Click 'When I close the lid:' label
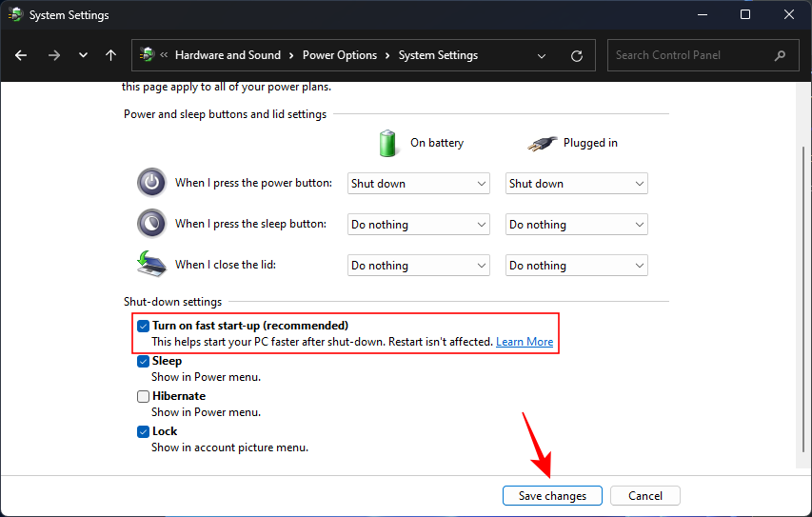The image size is (812, 517). pos(226,265)
